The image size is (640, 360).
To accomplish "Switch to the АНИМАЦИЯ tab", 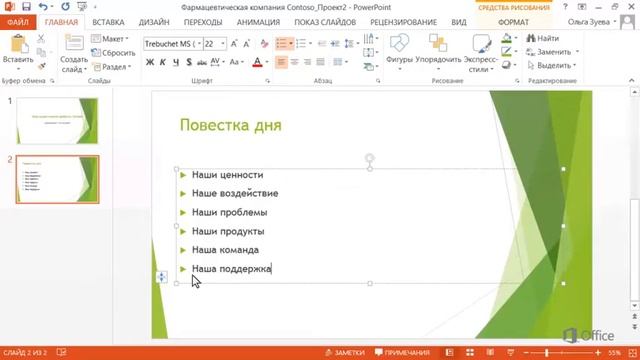I will pyautogui.click(x=258, y=22).
